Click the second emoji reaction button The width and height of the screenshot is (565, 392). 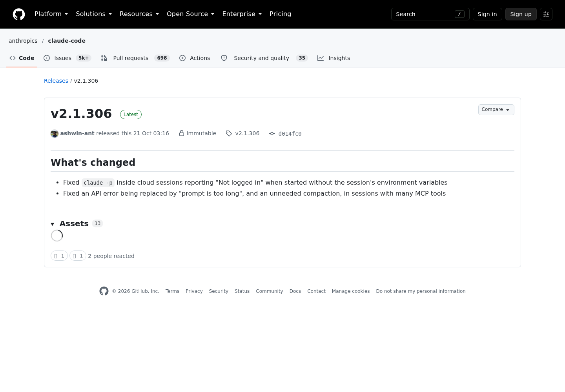78,256
